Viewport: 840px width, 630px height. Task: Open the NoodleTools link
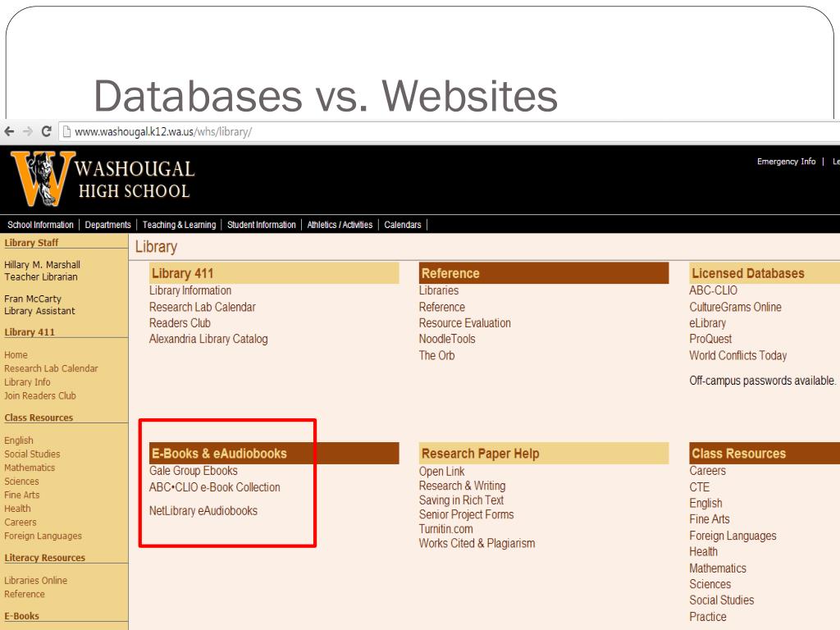(447, 339)
